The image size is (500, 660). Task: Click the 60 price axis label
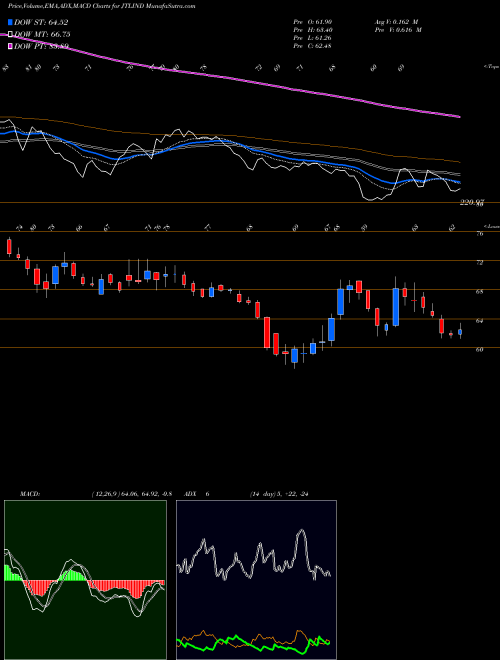[479, 349]
